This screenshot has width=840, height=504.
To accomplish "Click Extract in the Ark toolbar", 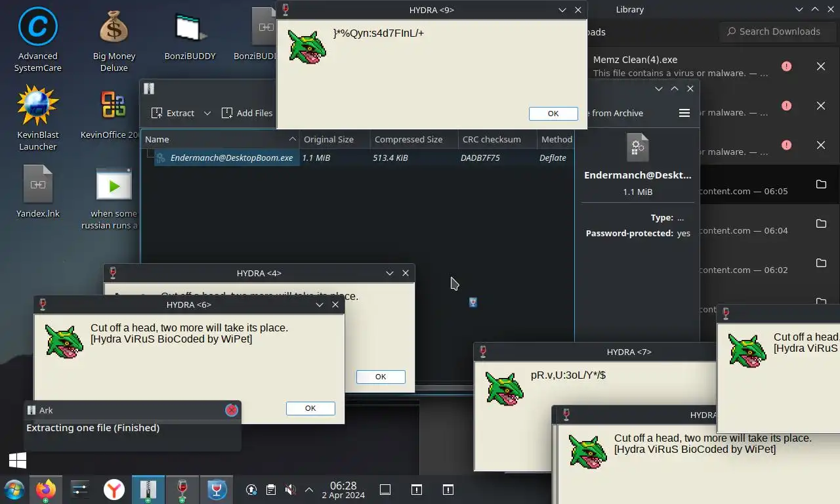I will (x=173, y=113).
